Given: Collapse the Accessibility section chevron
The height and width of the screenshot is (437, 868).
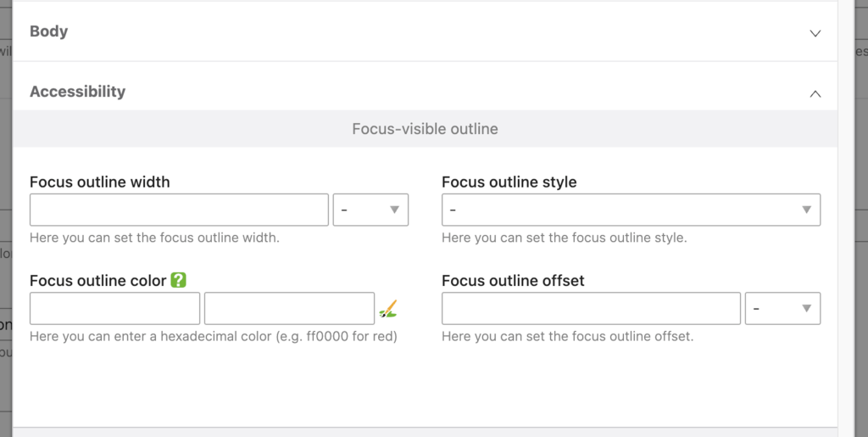Looking at the screenshot, I should click(x=815, y=93).
